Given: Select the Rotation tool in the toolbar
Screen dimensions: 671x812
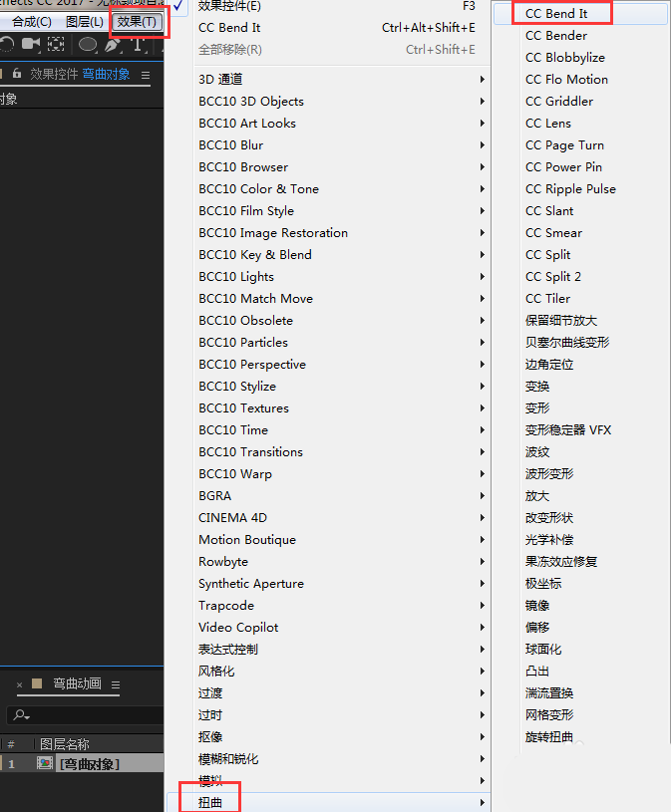Looking at the screenshot, I should [7, 45].
